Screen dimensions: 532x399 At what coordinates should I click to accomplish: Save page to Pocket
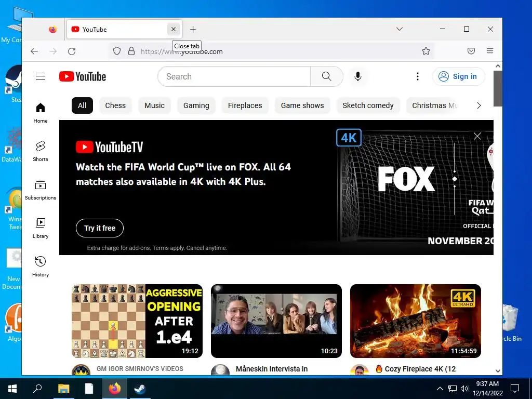pos(471,51)
